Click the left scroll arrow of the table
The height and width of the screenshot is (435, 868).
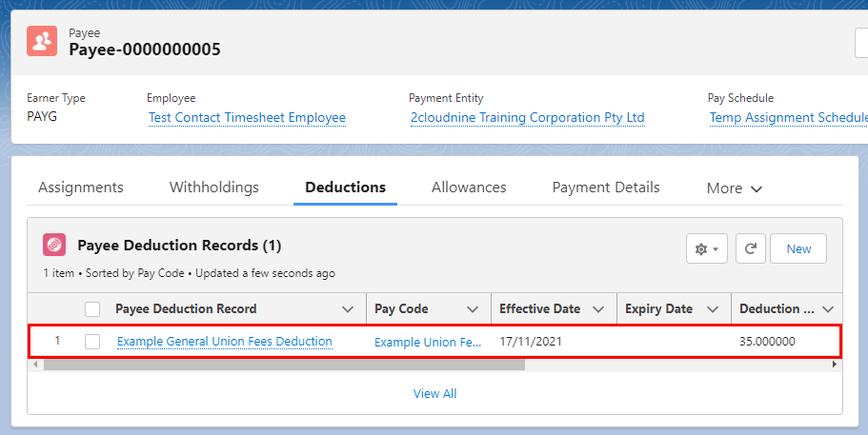tap(36, 365)
